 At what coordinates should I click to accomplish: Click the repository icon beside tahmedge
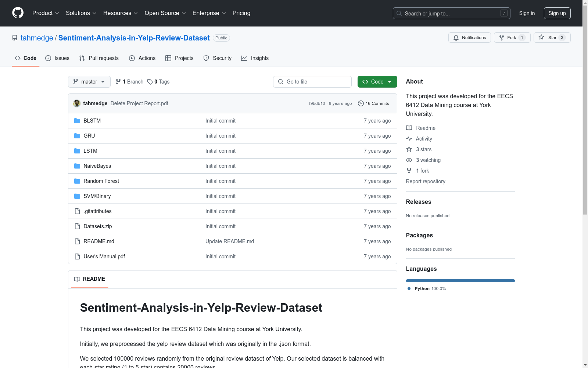[x=15, y=38]
